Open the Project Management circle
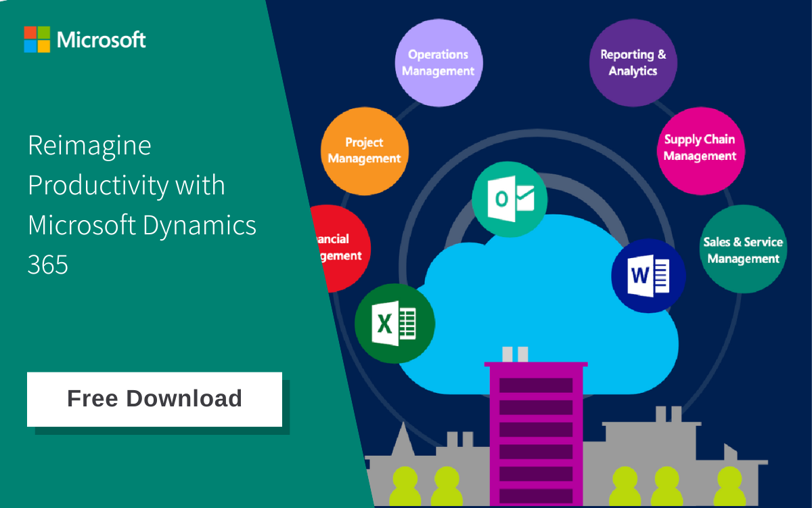Image resolution: width=812 pixels, height=508 pixels. click(365, 150)
